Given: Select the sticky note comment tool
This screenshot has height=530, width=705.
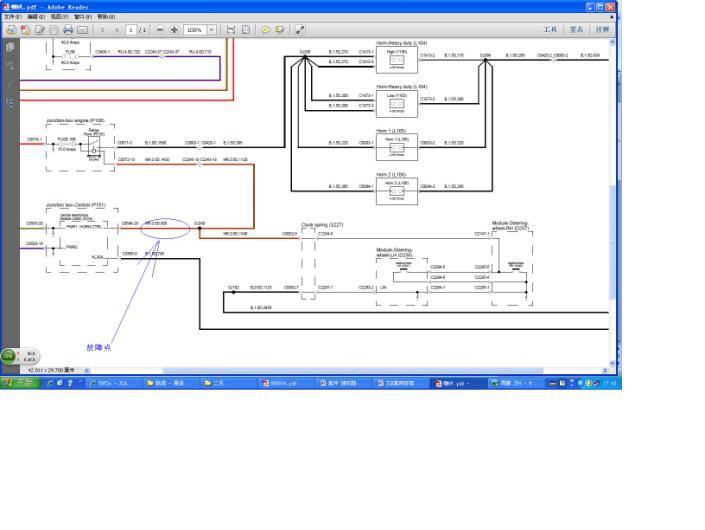Looking at the screenshot, I should point(266,30).
